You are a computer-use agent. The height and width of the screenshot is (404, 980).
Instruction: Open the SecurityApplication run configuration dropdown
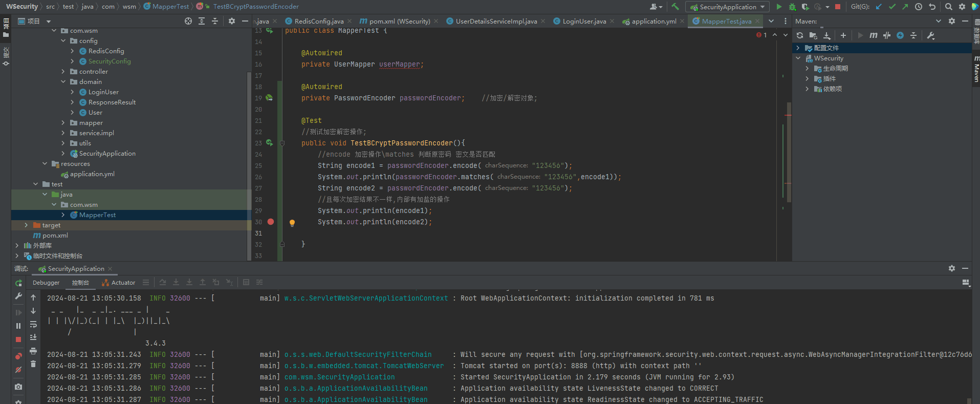[727, 7]
